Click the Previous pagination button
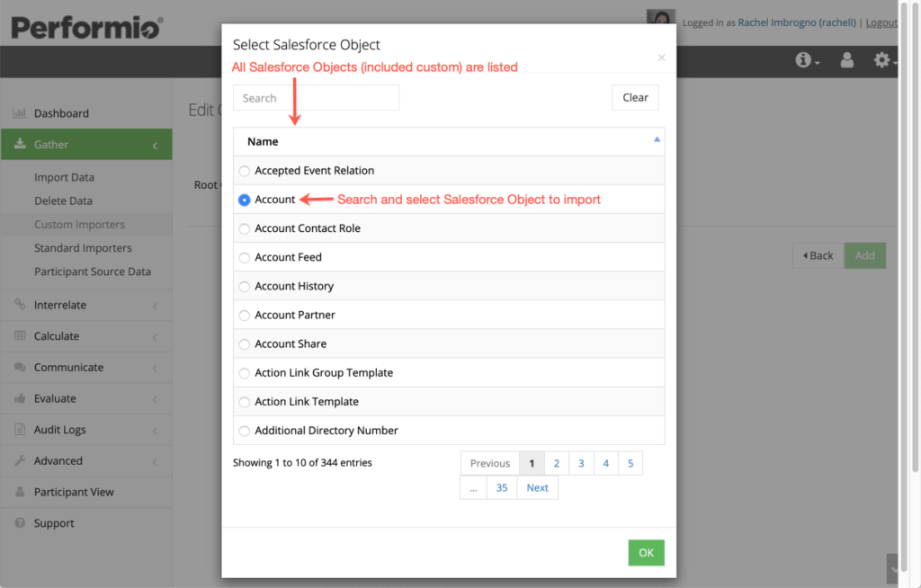This screenshot has height=588, width=921. tap(490, 463)
